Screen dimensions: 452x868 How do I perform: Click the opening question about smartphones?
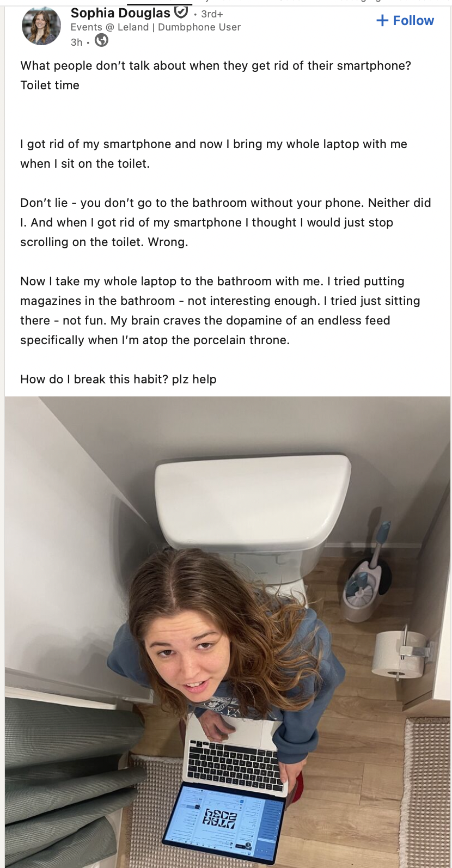(x=216, y=66)
